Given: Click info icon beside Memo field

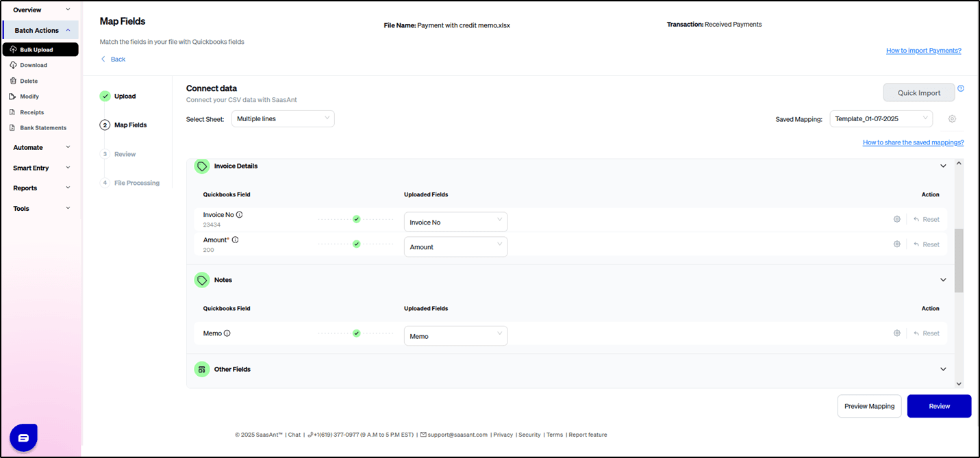Looking at the screenshot, I should coord(227,333).
